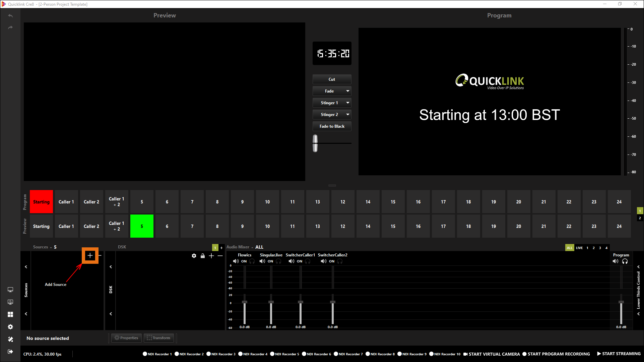Viewport: 644px width, 362px height.
Task: Click the redo arrow icon
Action: point(10,27)
